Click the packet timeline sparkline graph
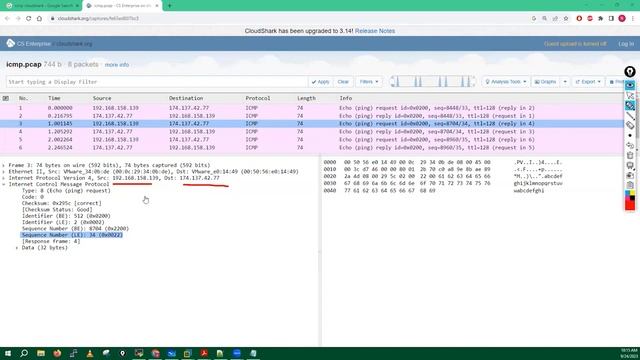This screenshot has height=360, width=640. (x=433, y=82)
